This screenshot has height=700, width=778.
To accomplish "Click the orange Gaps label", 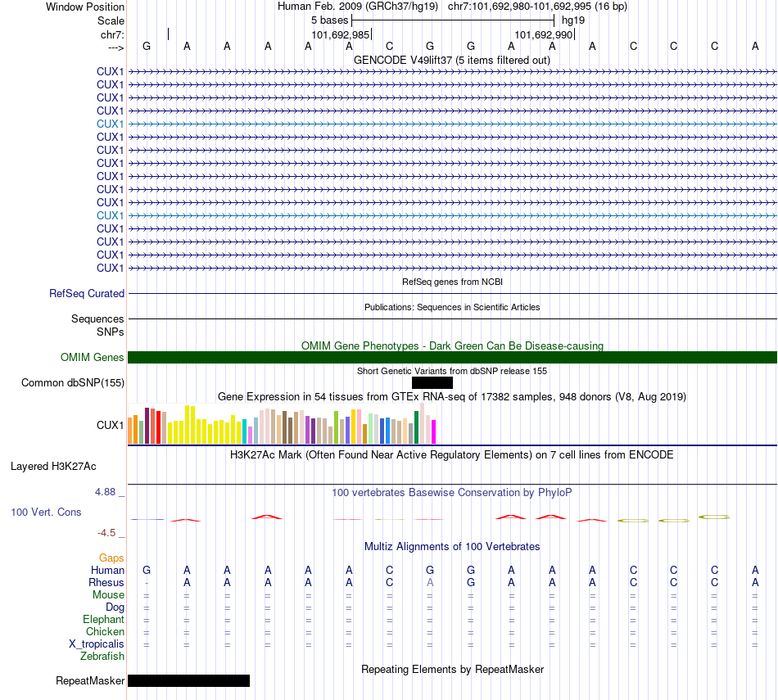I will 111,558.
